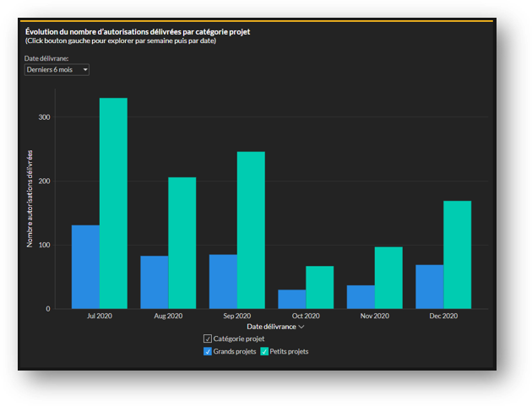
Task: Click the Date délivrane filter label
Action: point(46,58)
